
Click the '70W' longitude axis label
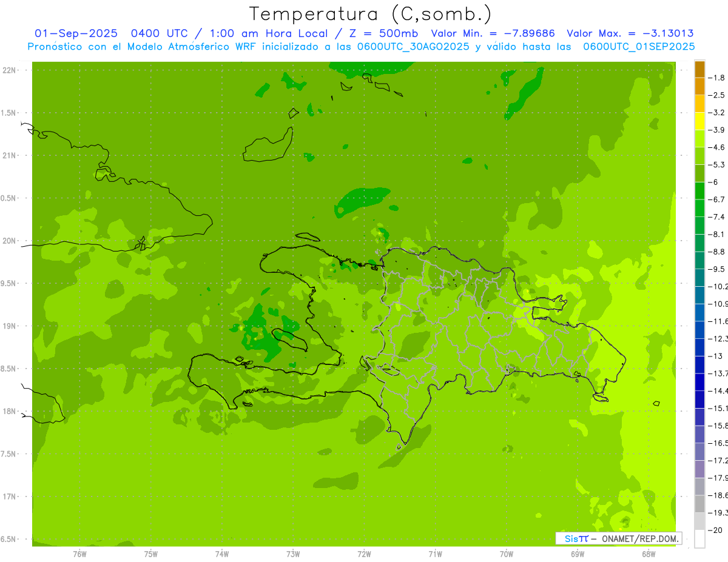[x=507, y=554]
